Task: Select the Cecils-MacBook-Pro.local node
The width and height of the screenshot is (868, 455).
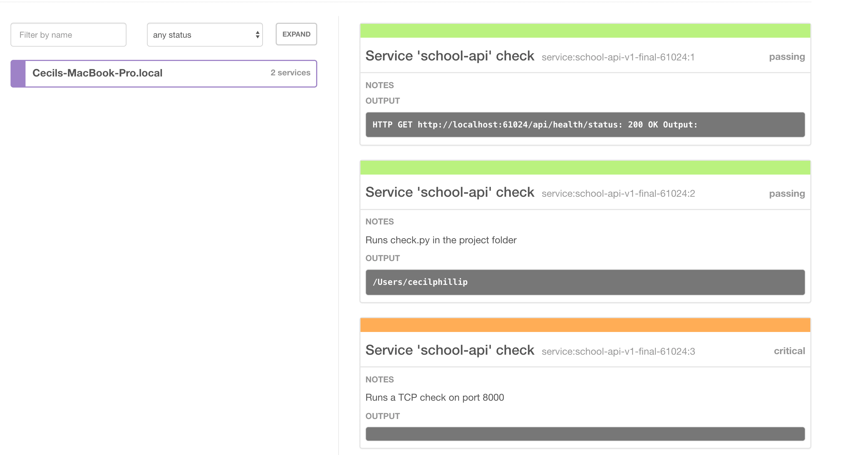Action: (97, 73)
